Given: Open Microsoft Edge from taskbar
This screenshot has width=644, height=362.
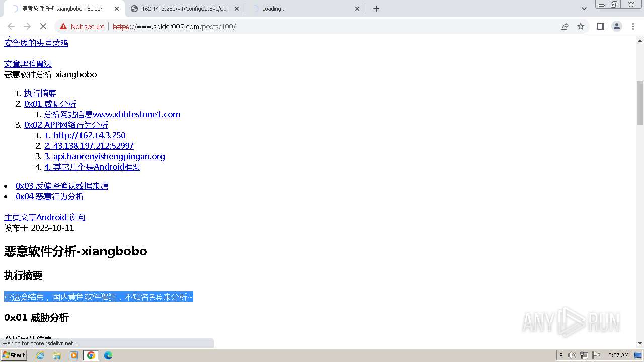Looking at the screenshot, I should (x=108, y=355).
